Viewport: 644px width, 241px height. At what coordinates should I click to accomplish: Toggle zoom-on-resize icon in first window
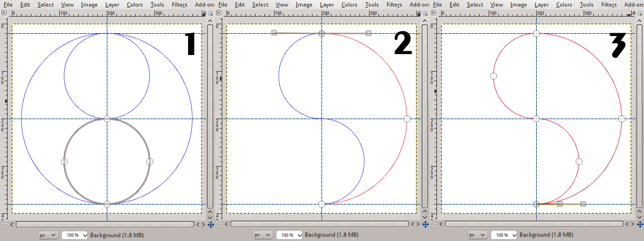coord(210,14)
